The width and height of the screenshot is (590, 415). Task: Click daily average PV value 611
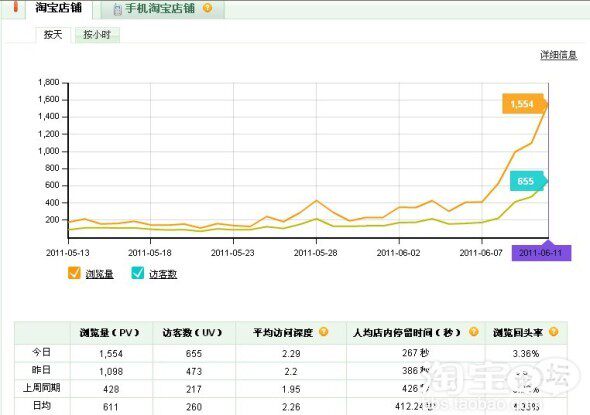111,407
